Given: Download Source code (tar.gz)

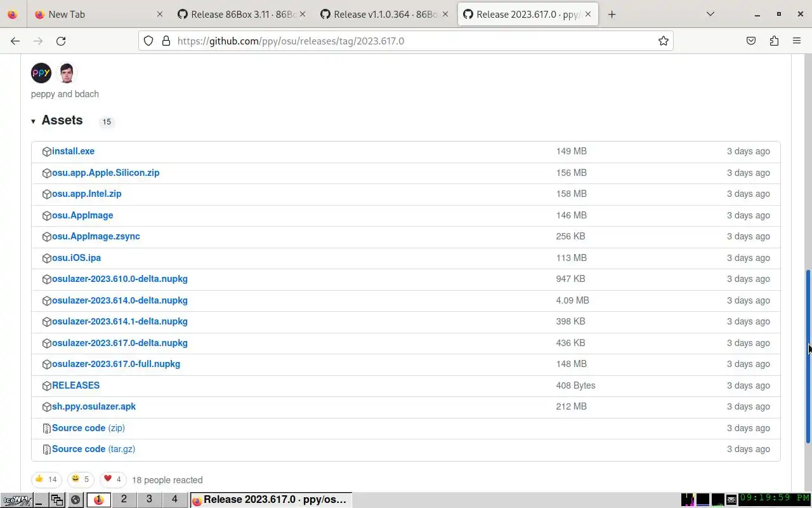Looking at the screenshot, I should coord(93,449).
